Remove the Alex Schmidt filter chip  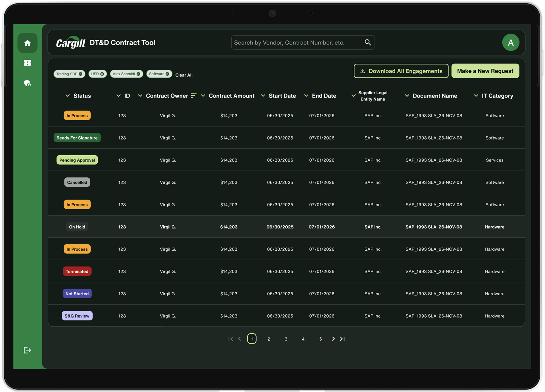point(138,74)
